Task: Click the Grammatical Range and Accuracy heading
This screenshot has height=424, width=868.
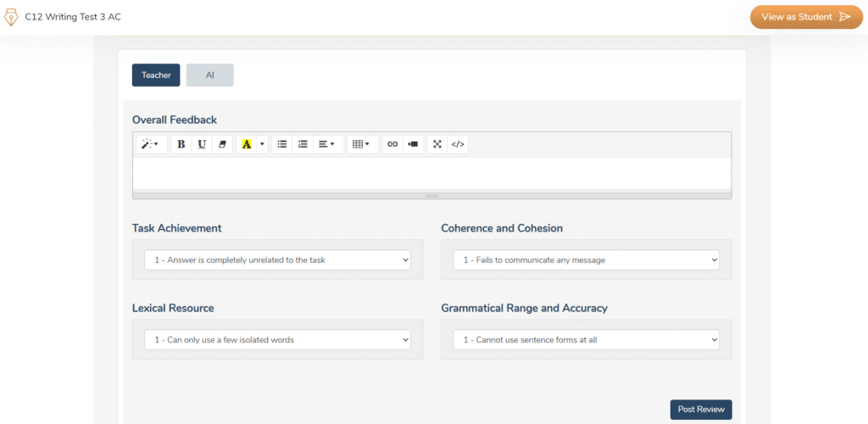Action: 524,309
